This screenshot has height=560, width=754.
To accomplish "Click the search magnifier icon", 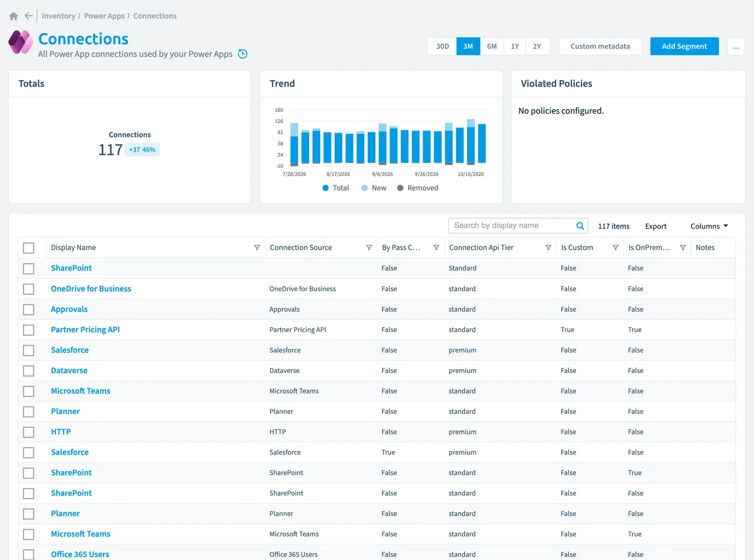I will [580, 226].
